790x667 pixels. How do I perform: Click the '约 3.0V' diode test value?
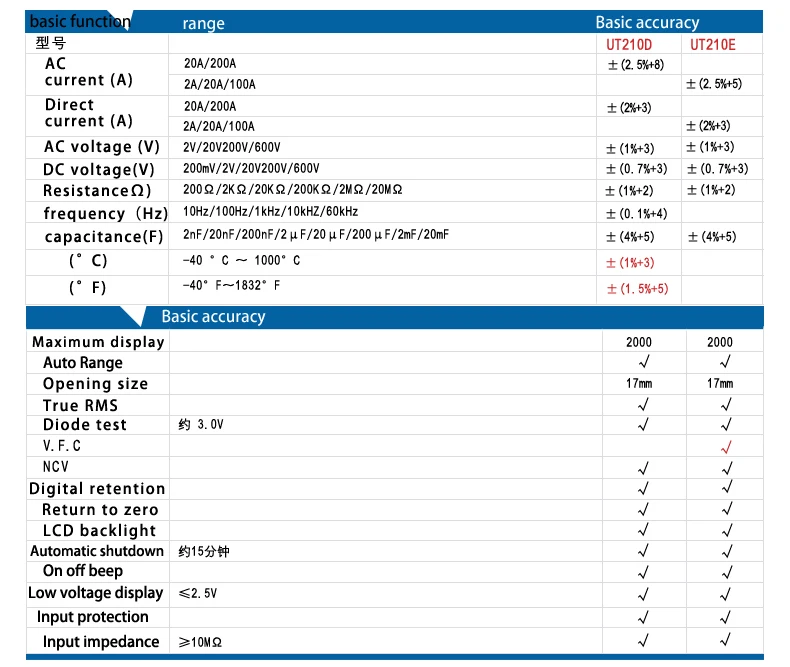[x=201, y=425]
